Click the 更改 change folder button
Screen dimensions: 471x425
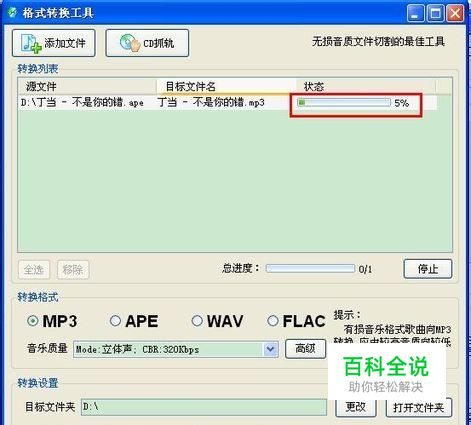pyautogui.click(x=356, y=407)
